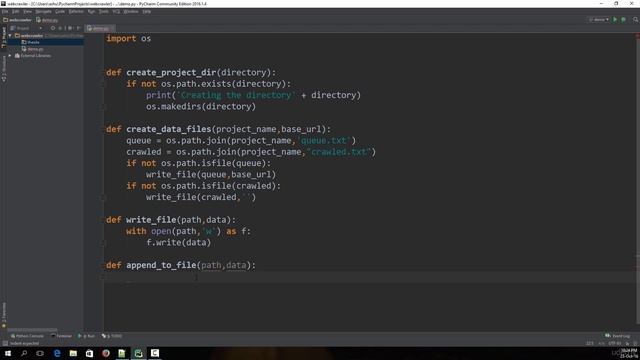Open the VCS menu
This screenshot has width=640, height=360.
coord(116,12)
